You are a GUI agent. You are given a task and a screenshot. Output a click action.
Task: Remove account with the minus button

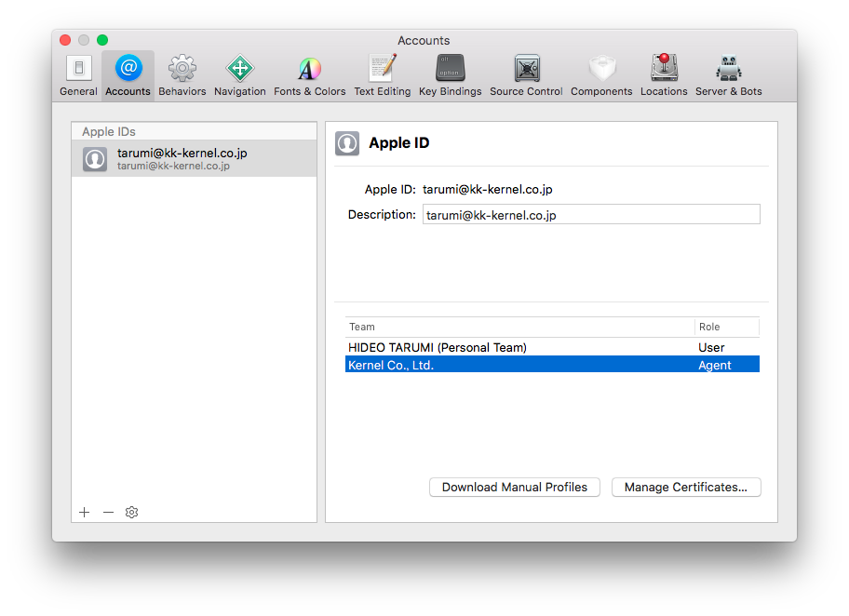coord(108,512)
